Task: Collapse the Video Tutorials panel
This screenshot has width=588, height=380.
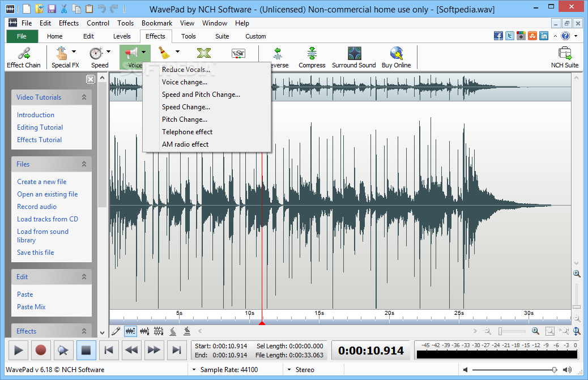Action: pyautogui.click(x=84, y=97)
